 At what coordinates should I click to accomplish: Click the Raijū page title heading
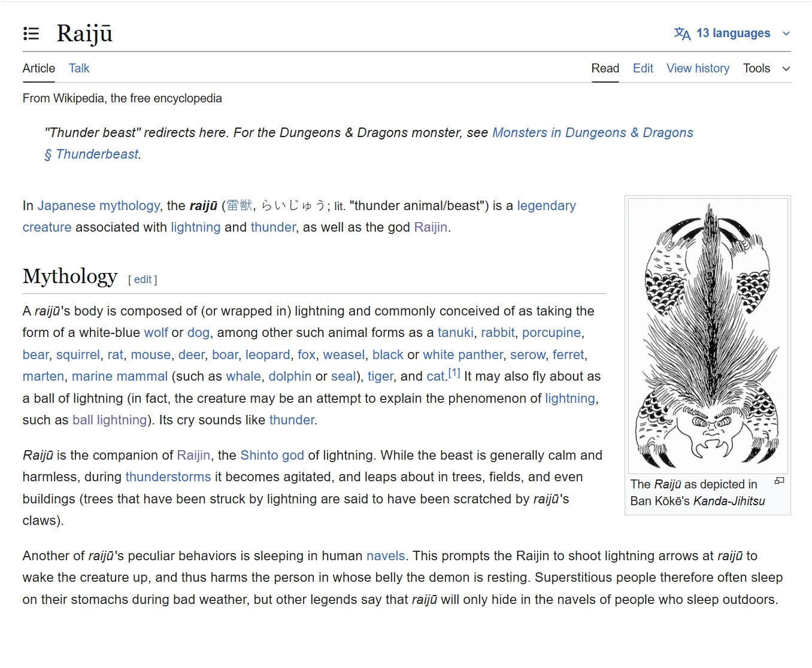point(84,34)
